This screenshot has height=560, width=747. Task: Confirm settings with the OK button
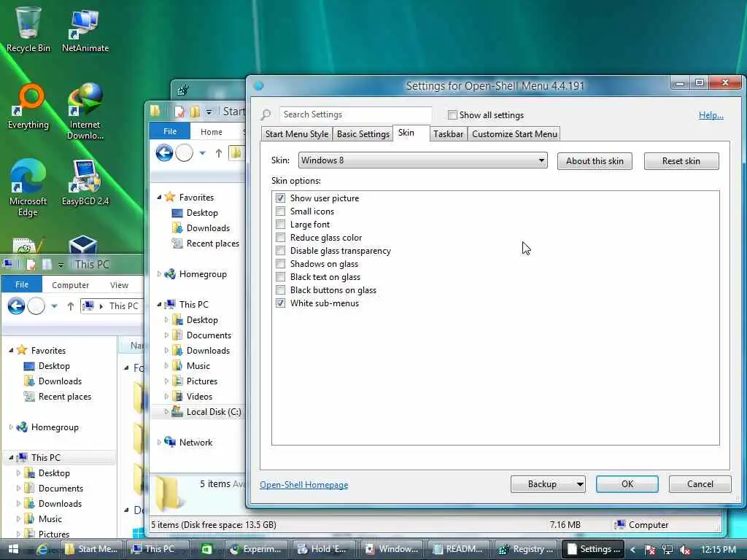coord(627,484)
